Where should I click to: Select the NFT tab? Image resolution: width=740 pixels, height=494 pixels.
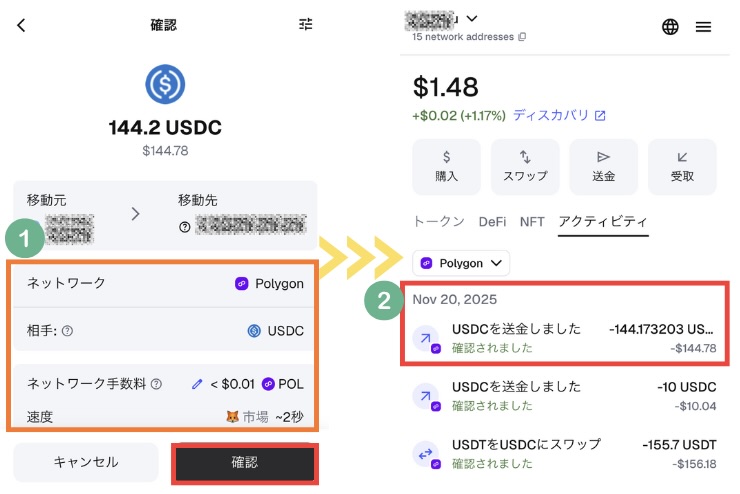(532, 221)
